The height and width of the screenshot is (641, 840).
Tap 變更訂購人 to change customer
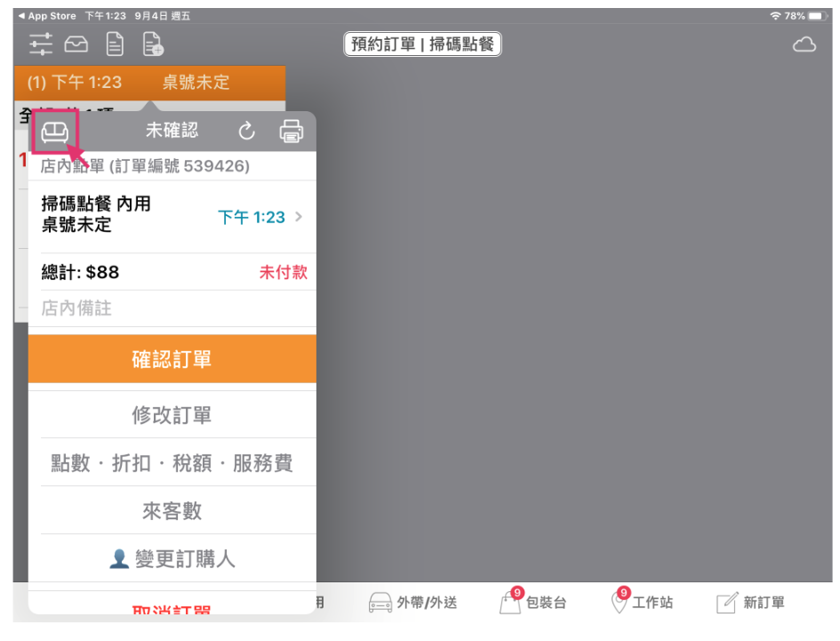[172, 559]
